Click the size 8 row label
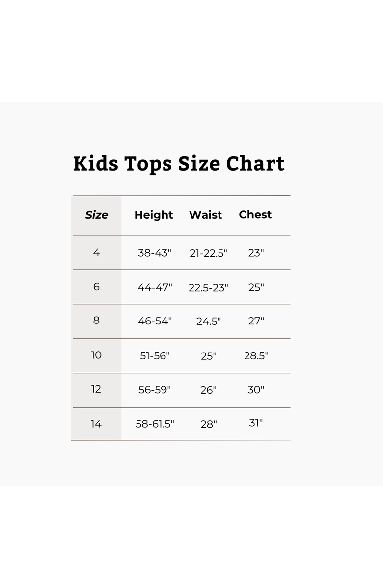 [x=96, y=321]
